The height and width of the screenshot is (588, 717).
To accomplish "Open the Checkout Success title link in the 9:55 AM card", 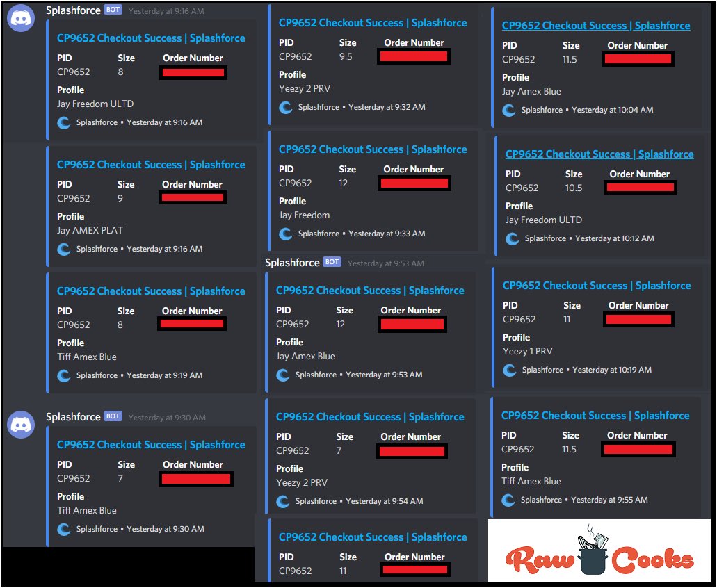I will (595, 416).
